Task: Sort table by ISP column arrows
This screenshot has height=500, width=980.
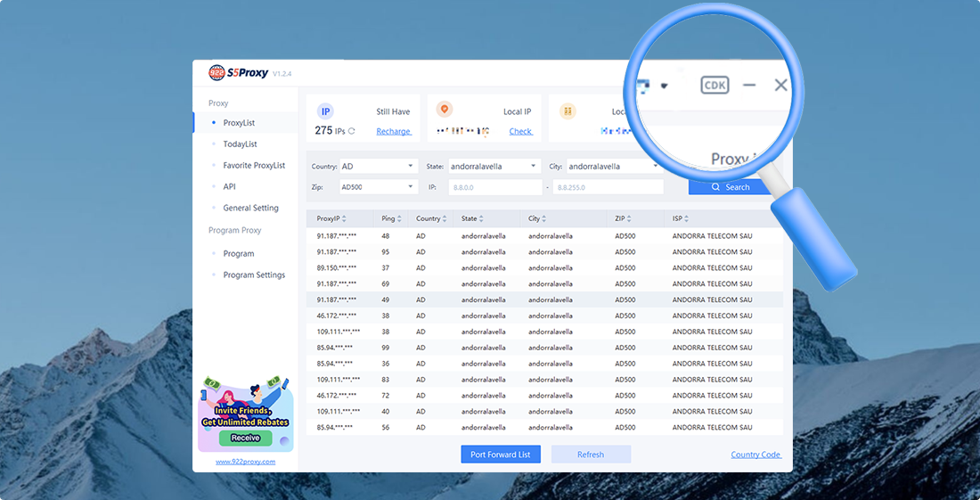Action: [x=687, y=218]
